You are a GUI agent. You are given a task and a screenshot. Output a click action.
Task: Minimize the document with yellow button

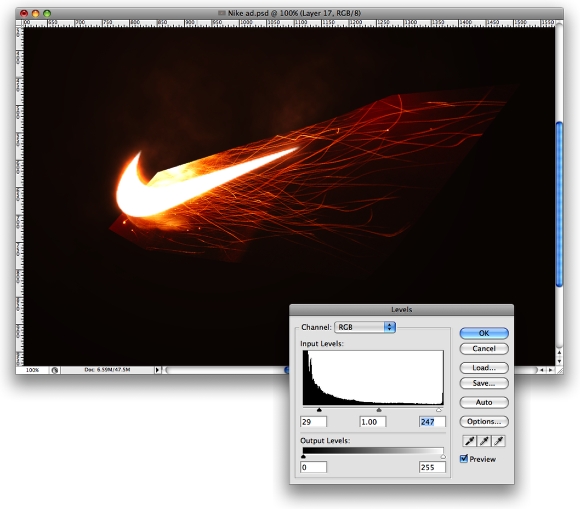coord(36,13)
